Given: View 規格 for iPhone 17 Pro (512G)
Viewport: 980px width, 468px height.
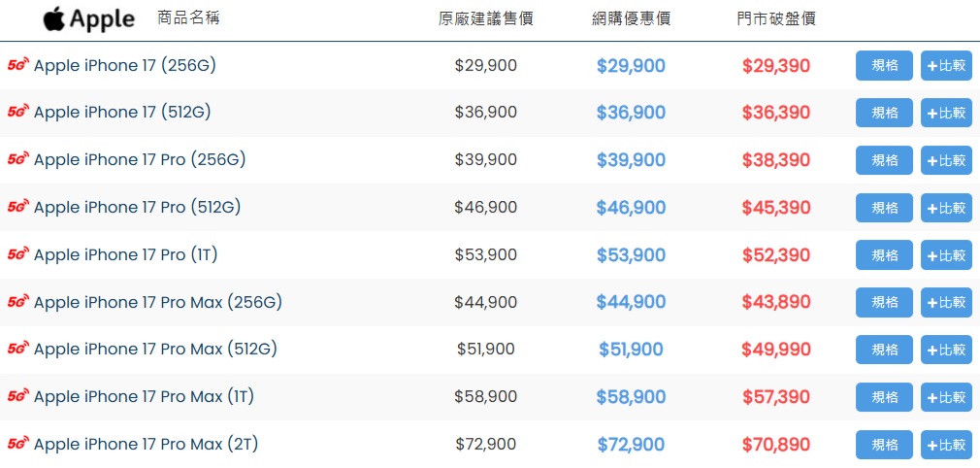Looking at the screenshot, I should (884, 208).
